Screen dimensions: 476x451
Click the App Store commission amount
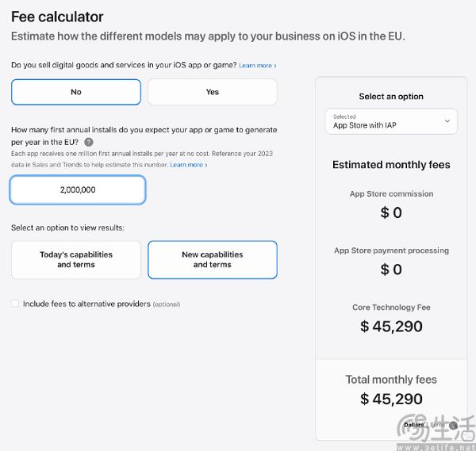pos(391,212)
